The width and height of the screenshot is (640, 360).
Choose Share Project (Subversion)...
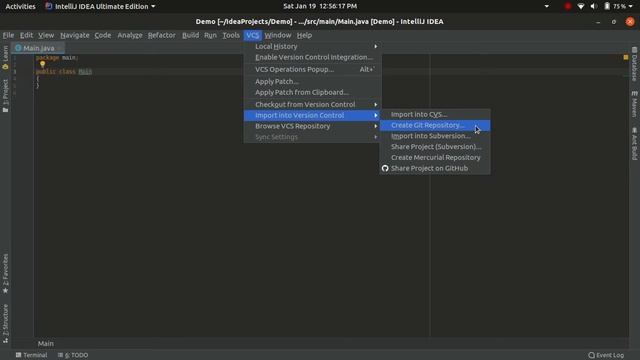point(435,147)
